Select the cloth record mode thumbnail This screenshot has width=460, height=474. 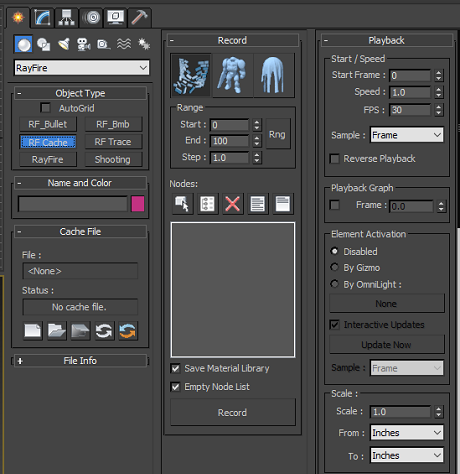tap(274, 75)
